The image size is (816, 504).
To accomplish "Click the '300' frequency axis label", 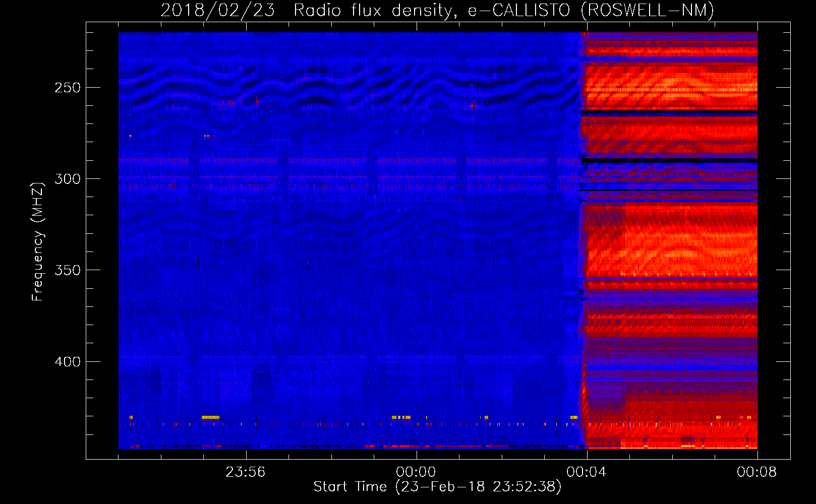I will (68, 179).
